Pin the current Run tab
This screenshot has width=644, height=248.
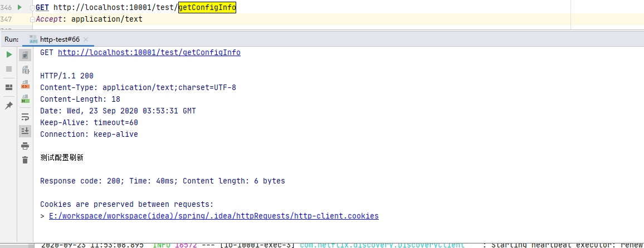[x=9, y=106]
